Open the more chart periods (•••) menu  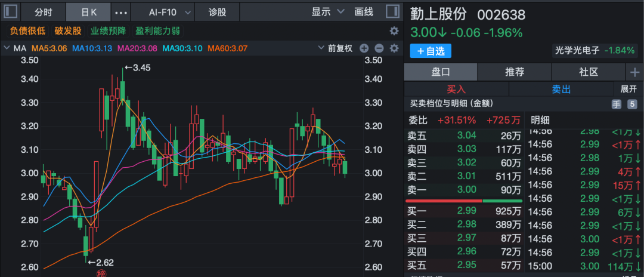coord(120,12)
